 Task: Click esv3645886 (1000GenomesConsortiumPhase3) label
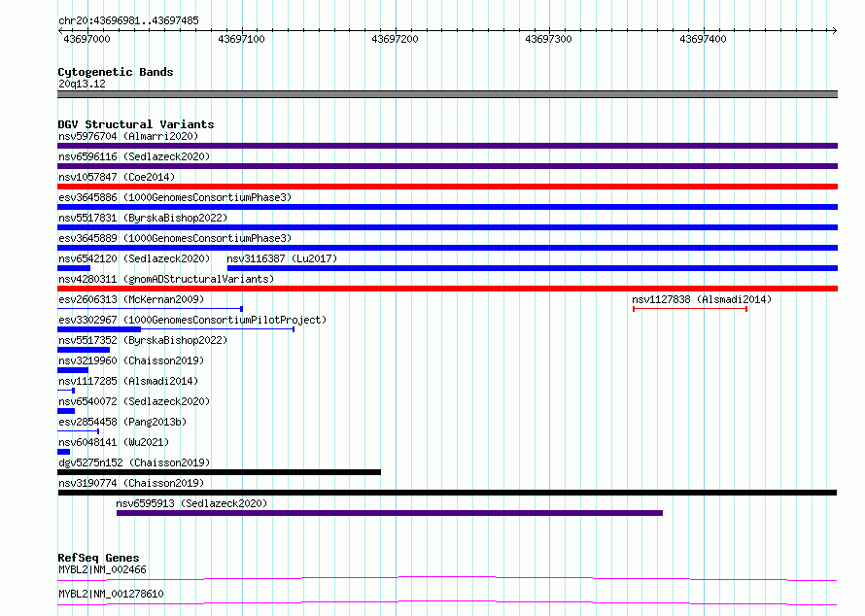tap(175, 197)
